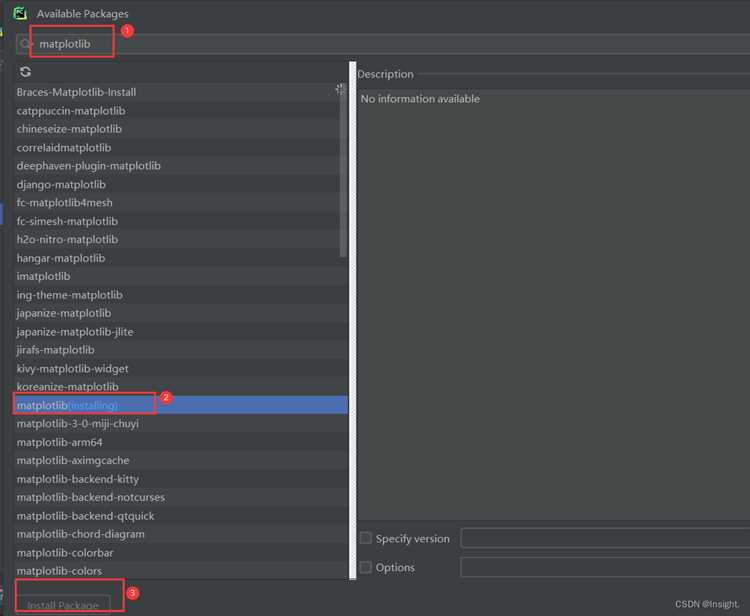Screen dimensions: 750x616
Task: Click the PyCharm logo in the title bar
Action: click(20, 13)
